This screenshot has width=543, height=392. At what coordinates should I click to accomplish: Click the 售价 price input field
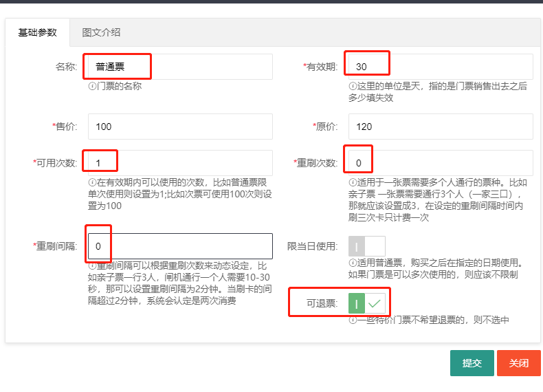(x=180, y=127)
